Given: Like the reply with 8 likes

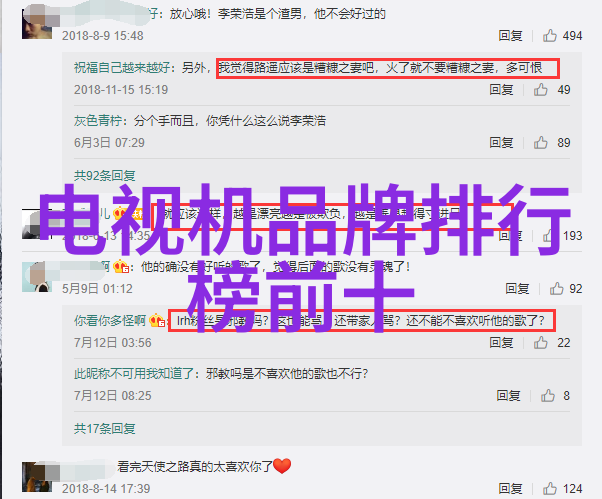Looking at the screenshot, I should pyautogui.click(x=548, y=395).
